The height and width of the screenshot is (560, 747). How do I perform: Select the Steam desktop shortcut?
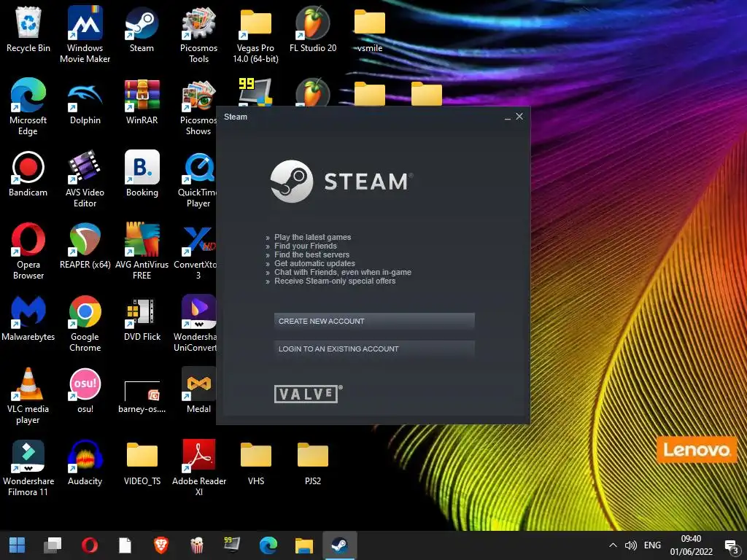[x=142, y=29]
